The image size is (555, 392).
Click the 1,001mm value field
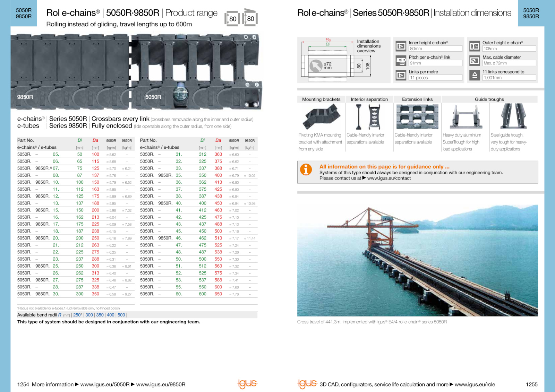(x=509, y=78)
